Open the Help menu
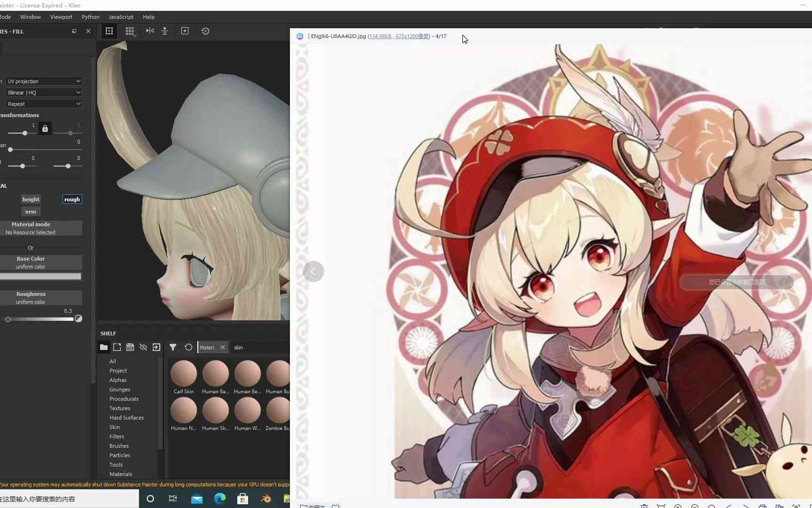Viewport: 812px width, 508px height. pos(148,17)
